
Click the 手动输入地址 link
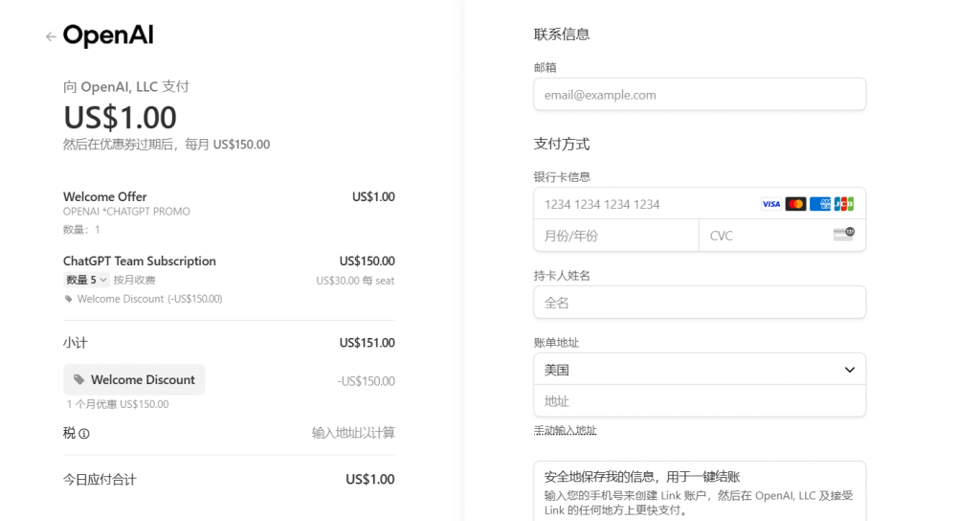[x=565, y=430]
